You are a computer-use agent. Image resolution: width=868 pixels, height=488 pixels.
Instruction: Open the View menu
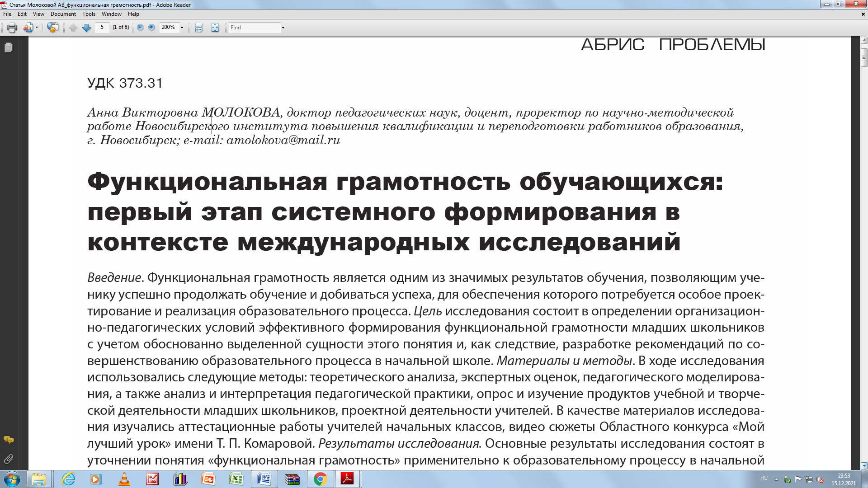[38, 14]
